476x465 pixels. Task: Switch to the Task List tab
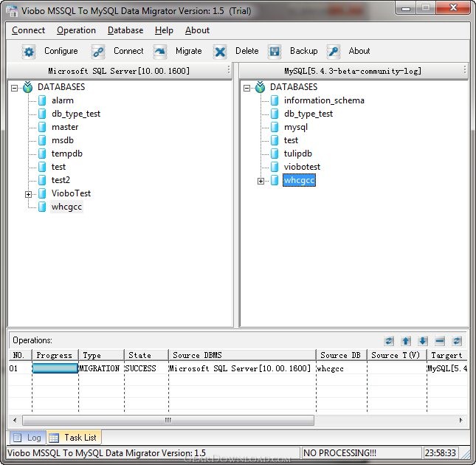point(74,438)
